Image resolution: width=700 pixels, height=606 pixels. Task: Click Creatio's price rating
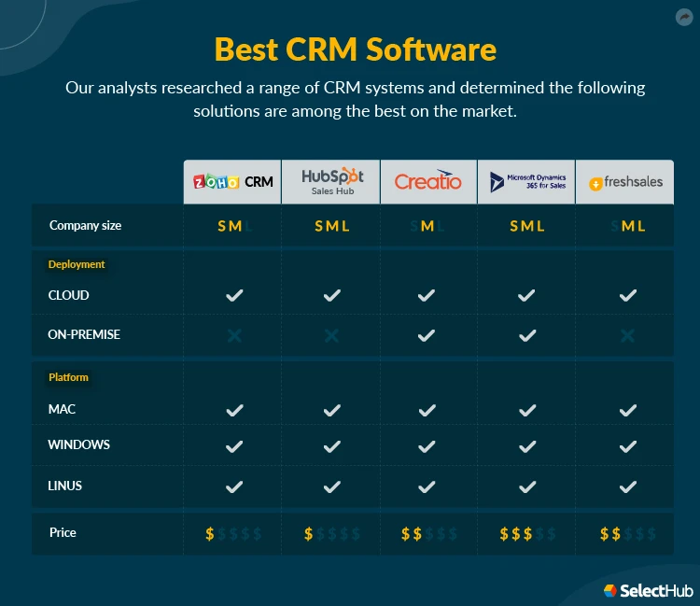pos(429,534)
